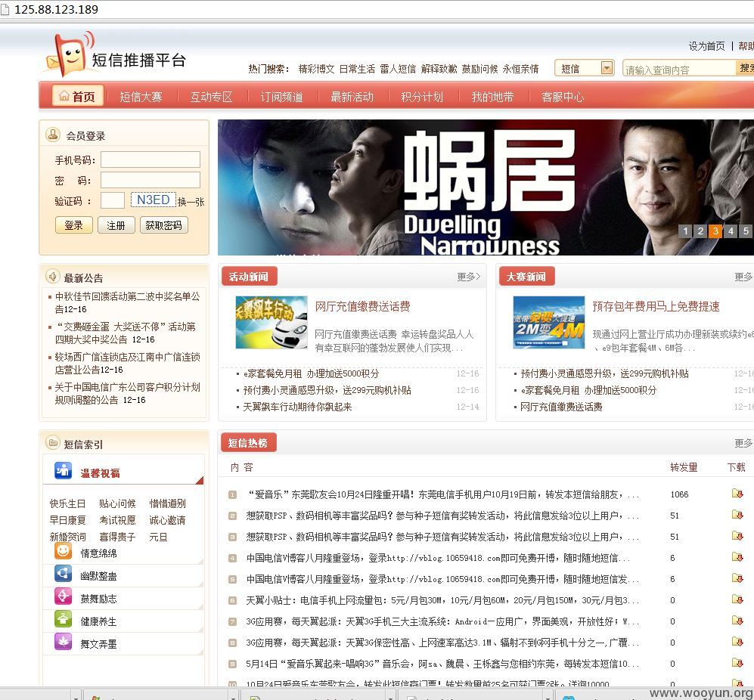Select banner slide 4
This screenshot has width=754, height=700.
[x=731, y=231]
